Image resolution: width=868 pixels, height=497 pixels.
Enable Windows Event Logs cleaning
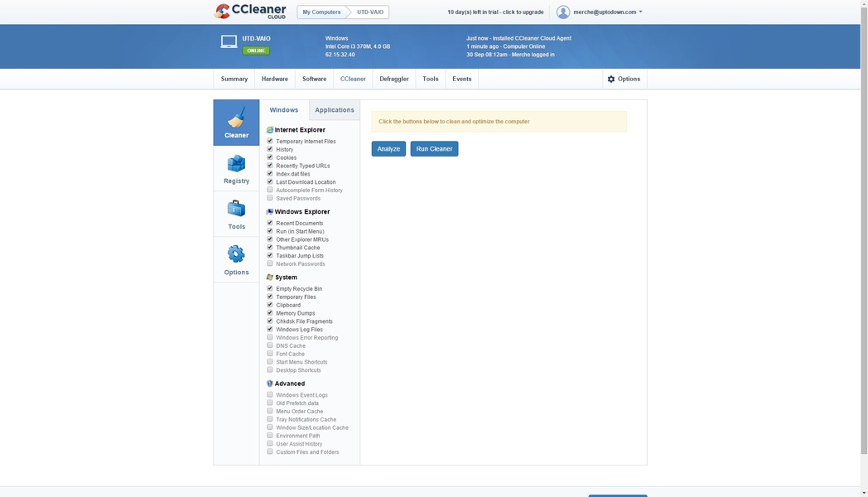pyautogui.click(x=270, y=395)
